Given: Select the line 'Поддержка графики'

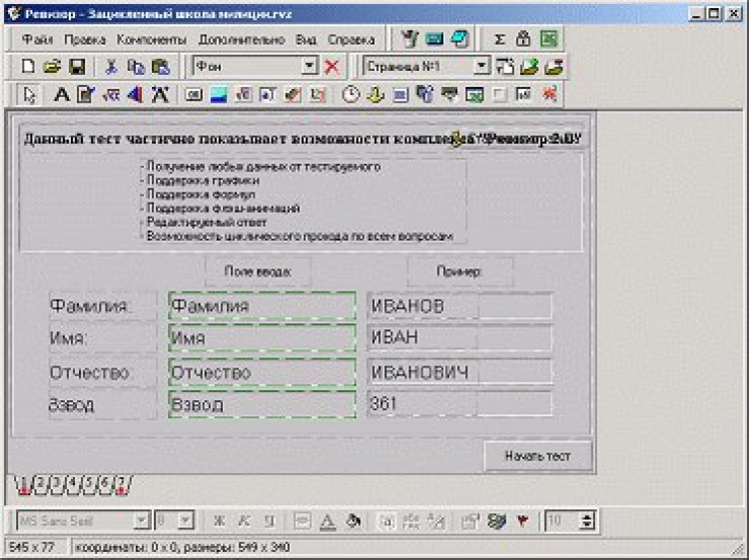Looking at the screenshot, I should tap(203, 181).
